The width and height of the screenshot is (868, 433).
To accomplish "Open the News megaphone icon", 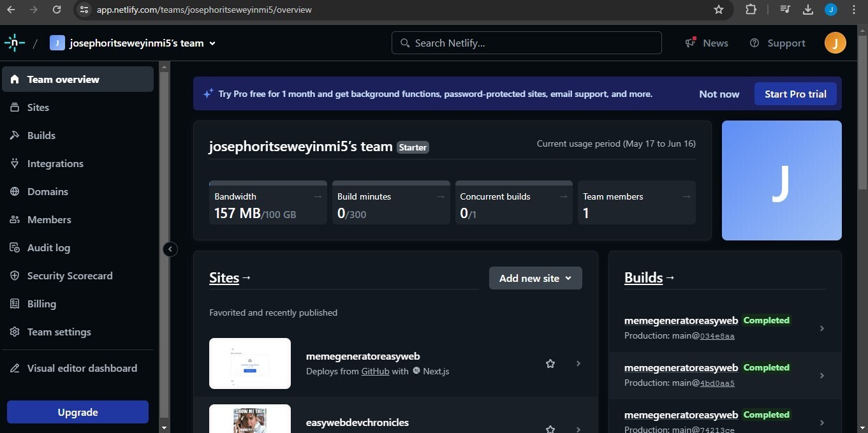I will coord(690,43).
